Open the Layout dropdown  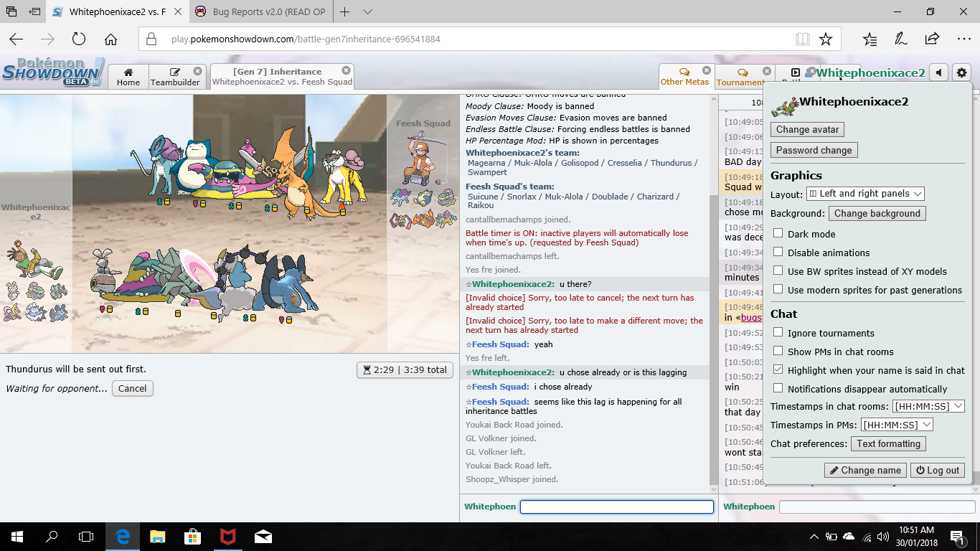click(865, 193)
